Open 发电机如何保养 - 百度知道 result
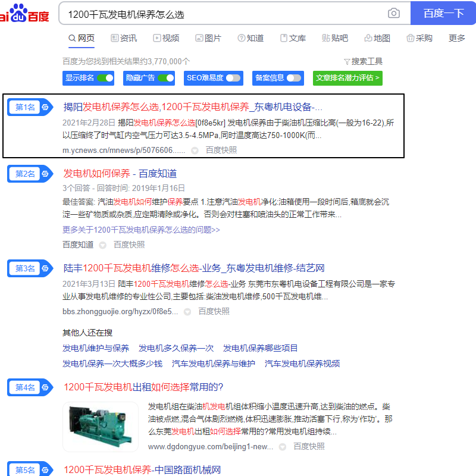The height and width of the screenshot is (476, 476). [120, 174]
